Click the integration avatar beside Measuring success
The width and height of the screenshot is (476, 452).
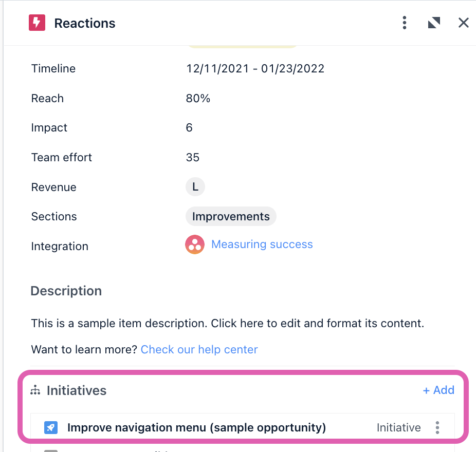[x=195, y=244]
